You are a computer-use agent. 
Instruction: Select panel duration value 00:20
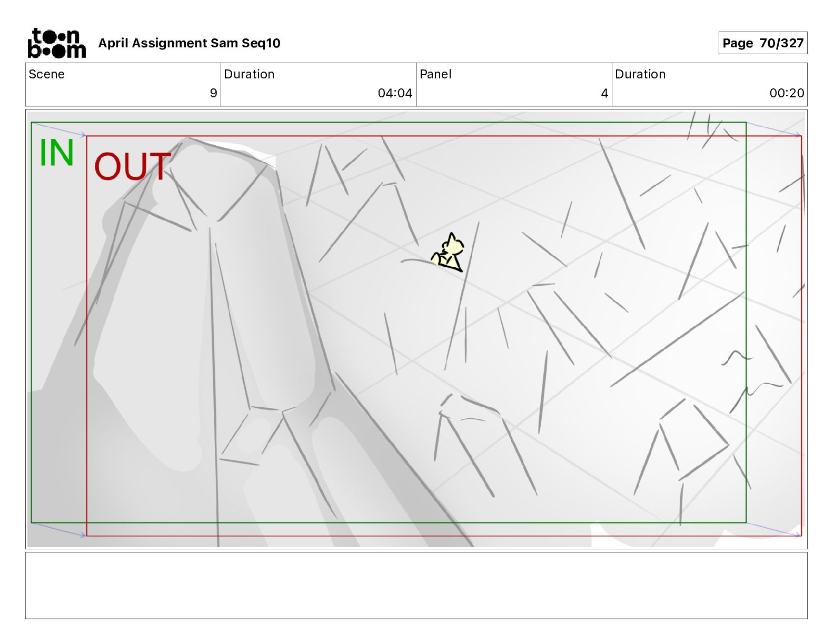(787, 93)
